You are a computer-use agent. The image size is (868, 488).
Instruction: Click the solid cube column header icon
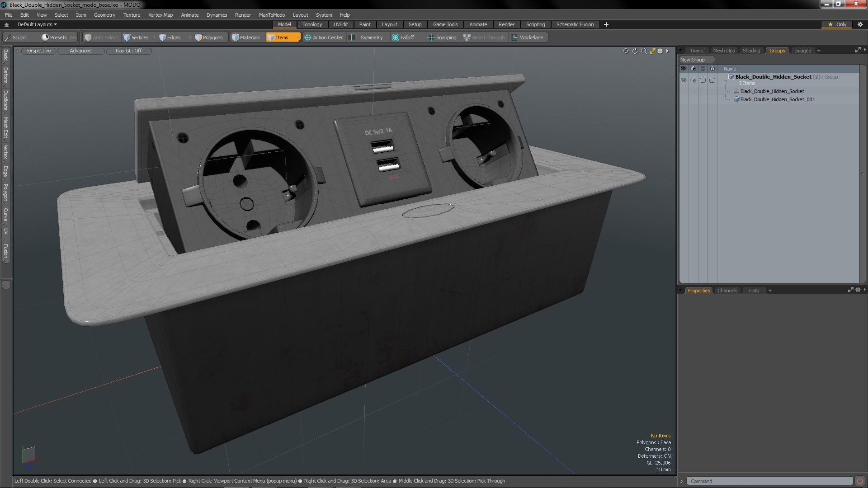tap(712, 69)
